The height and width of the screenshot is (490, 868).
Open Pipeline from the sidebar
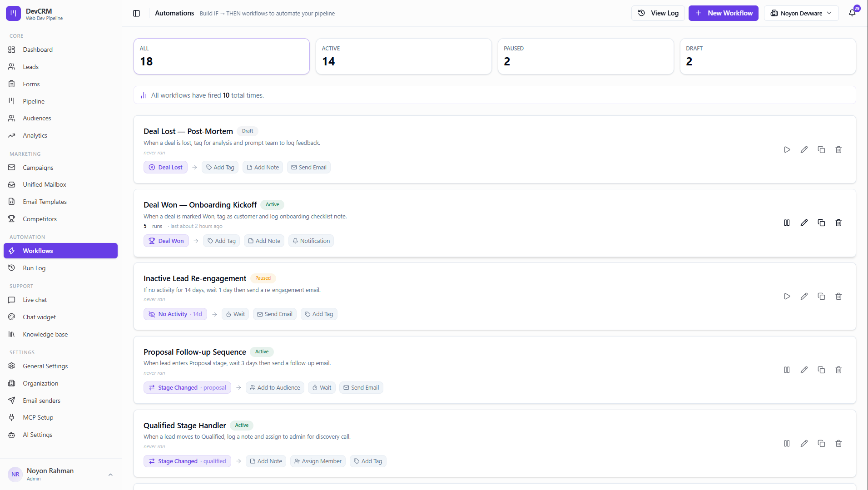(x=60, y=101)
